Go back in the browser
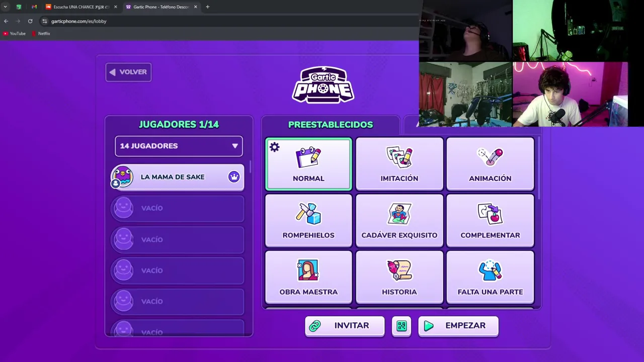 coord(6,21)
